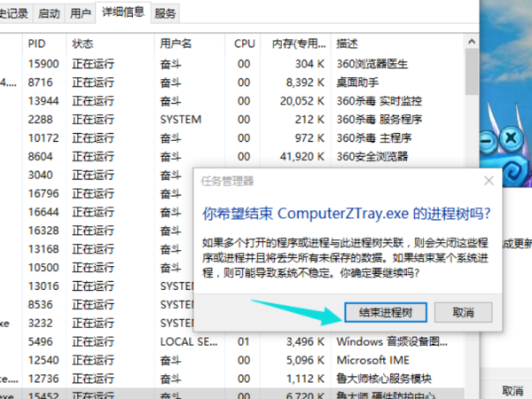Viewport: 532px width, 399px height.
Task: Close the 任务管理器 confirmation dialog
Action: [x=489, y=181]
